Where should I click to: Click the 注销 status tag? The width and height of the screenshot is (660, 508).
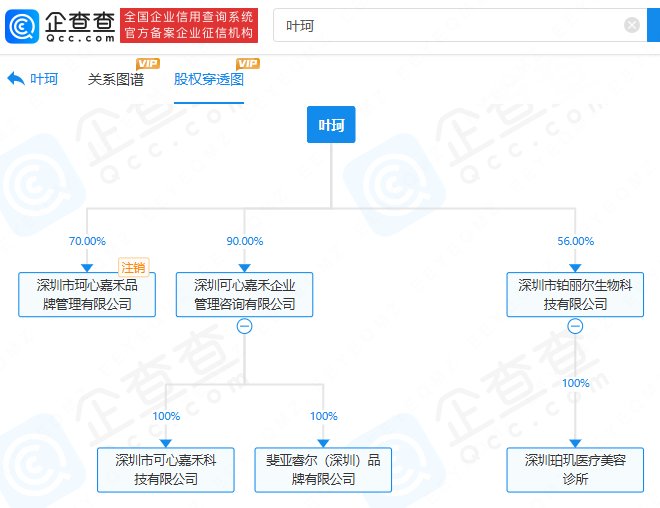coord(133,267)
